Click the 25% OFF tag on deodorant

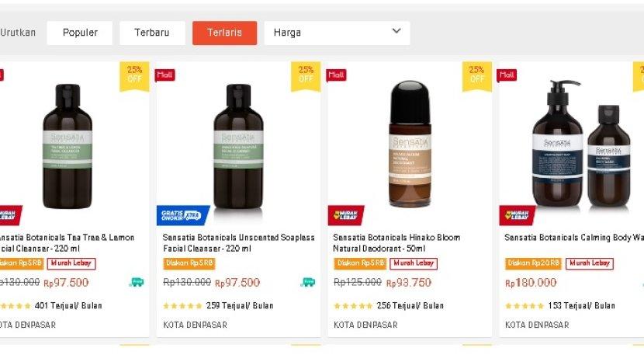tap(476, 75)
